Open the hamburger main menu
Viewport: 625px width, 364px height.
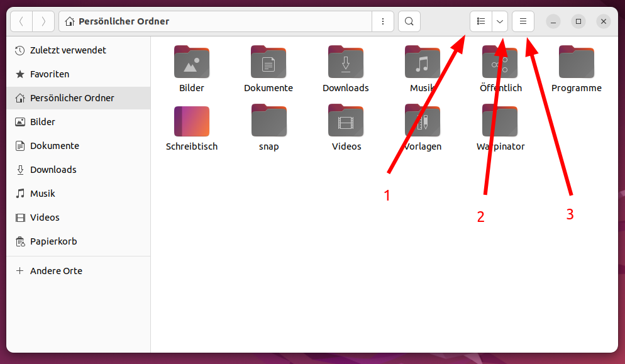pyautogui.click(x=523, y=21)
